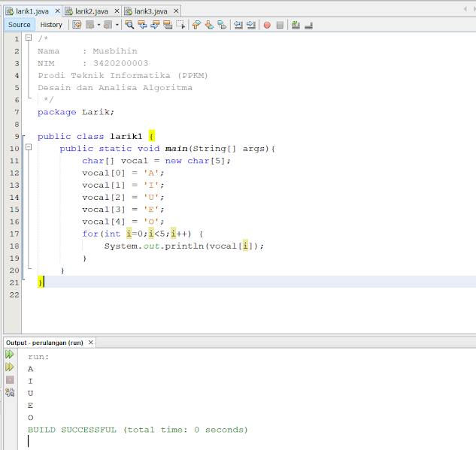The image size is (476, 450).
Task: Stop macro recording square button
Action: pyautogui.click(x=280, y=25)
